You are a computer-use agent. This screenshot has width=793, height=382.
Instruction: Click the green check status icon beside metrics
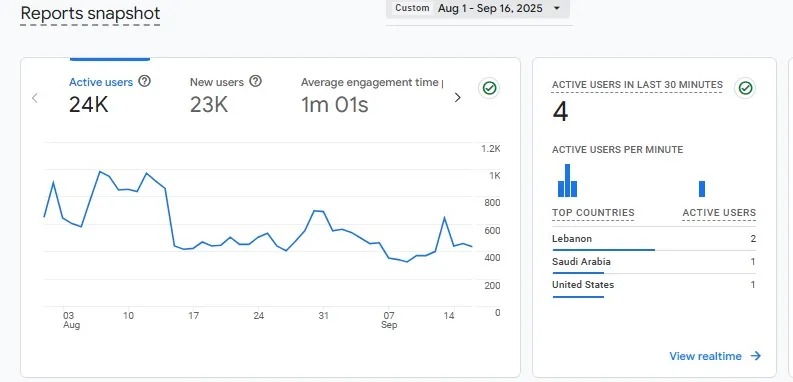point(489,89)
